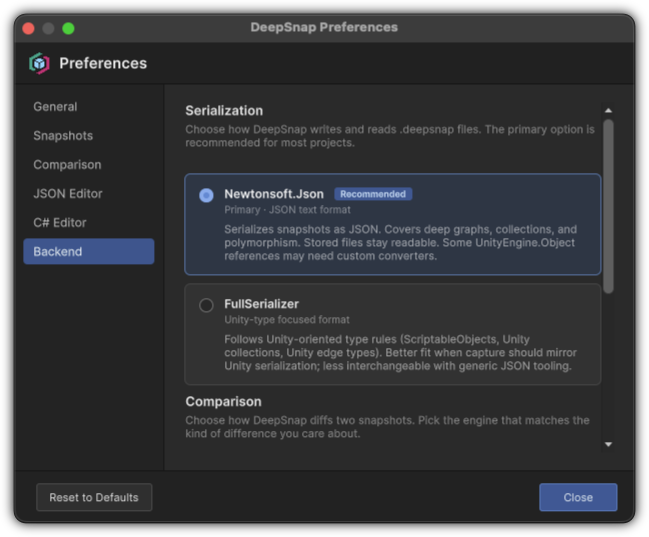Click the DeepSnap cube logo icon

point(39,63)
